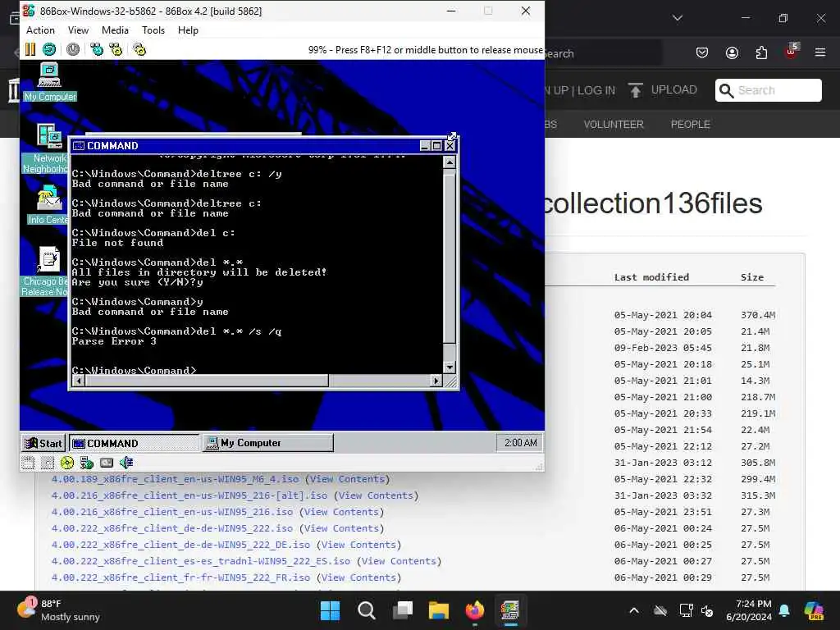
Task: Open Windows 11 Start menu
Action: pyautogui.click(x=330, y=610)
